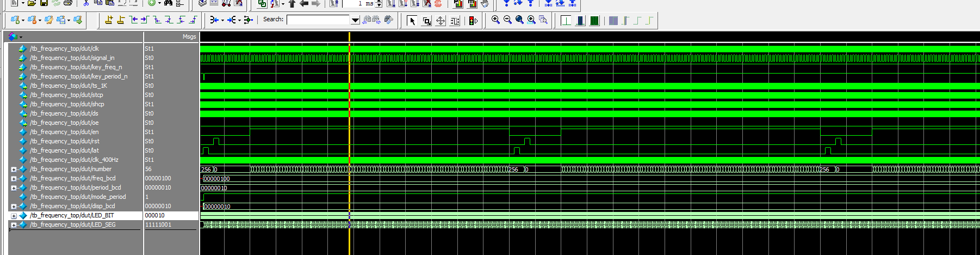Screen dimensions: 980x255
Task: Click the Collapse Time icon
Action: click(231, 20)
